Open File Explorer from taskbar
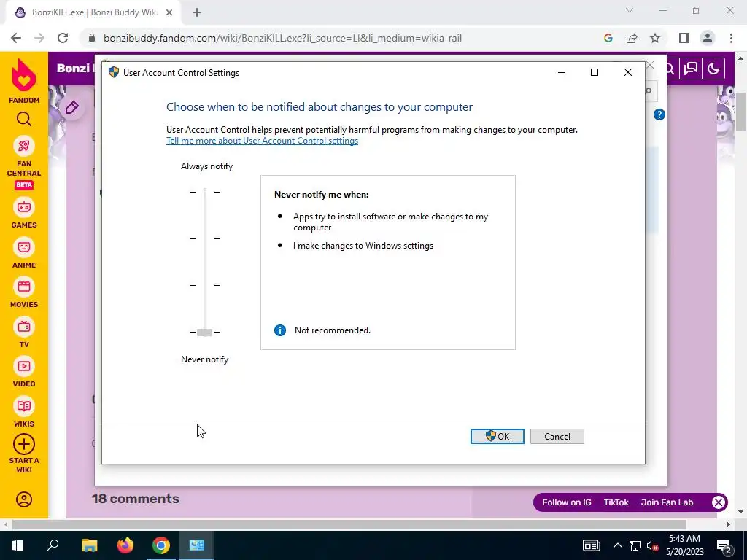 coord(89,545)
